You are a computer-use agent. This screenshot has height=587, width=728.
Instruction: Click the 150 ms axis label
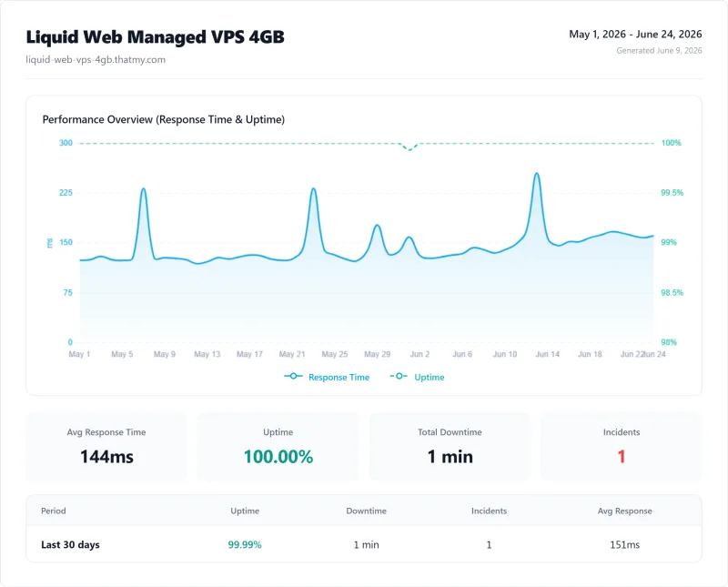click(66, 242)
